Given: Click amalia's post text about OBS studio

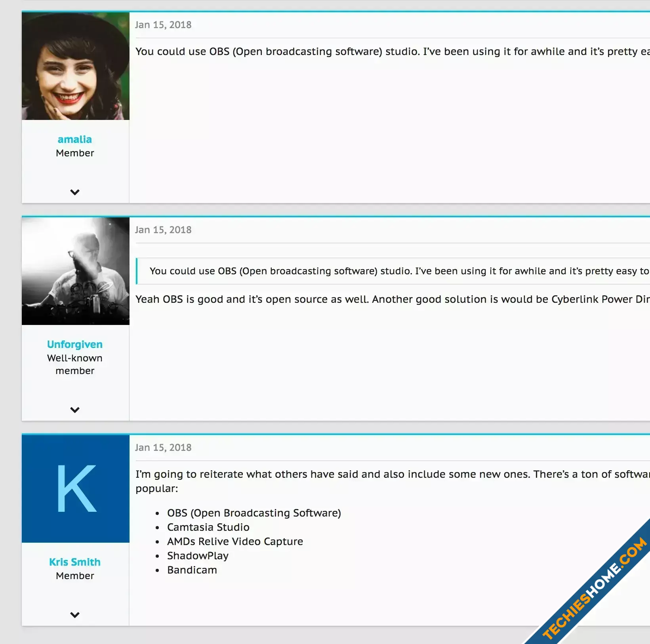Looking at the screenshot, I should 393,51.
